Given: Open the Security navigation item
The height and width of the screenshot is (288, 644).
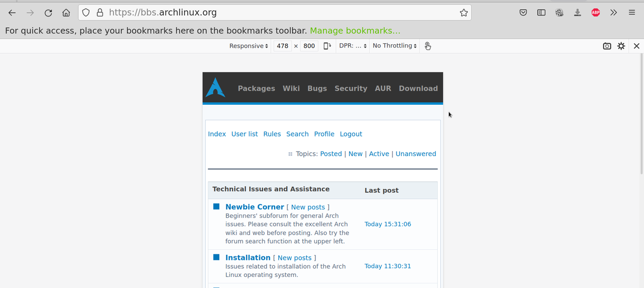Looking at the screenshot, I should coord(351,88).
